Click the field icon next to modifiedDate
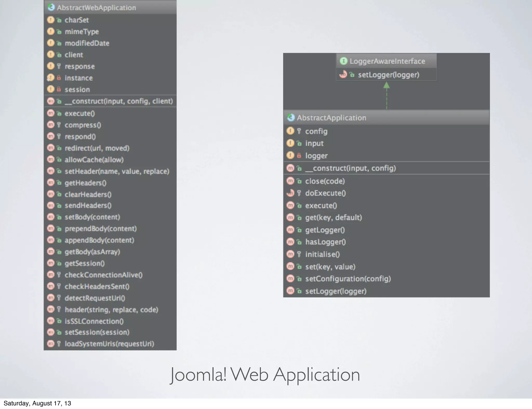 click(51, 43)
